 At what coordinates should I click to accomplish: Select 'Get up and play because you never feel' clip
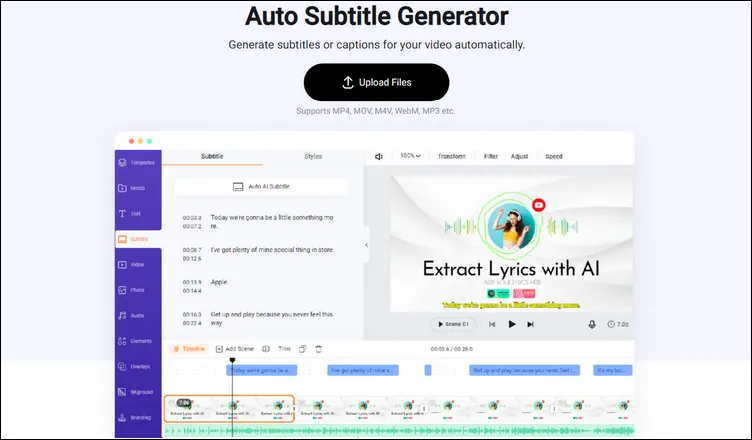pos(525,370)
